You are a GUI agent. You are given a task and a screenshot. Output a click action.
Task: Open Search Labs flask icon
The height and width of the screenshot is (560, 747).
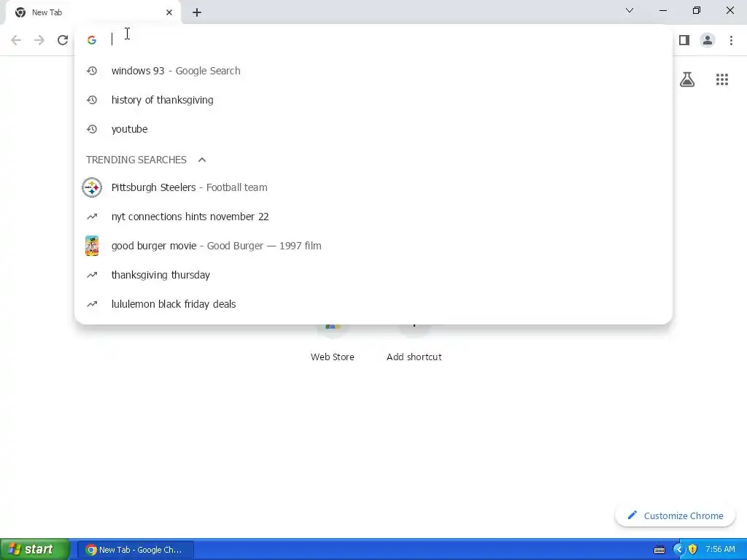(687, 79)
